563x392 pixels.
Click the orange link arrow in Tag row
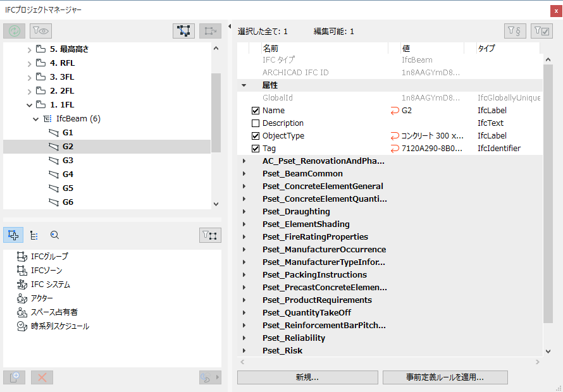395,148
